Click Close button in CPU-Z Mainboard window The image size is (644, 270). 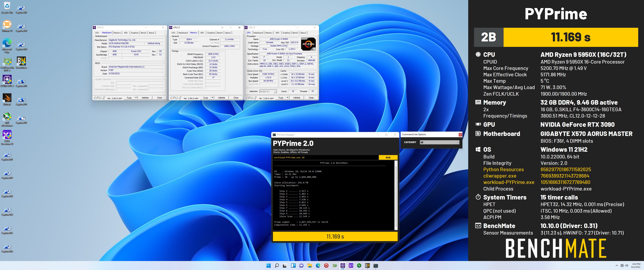pyautogui.click(x=160, y=98)
